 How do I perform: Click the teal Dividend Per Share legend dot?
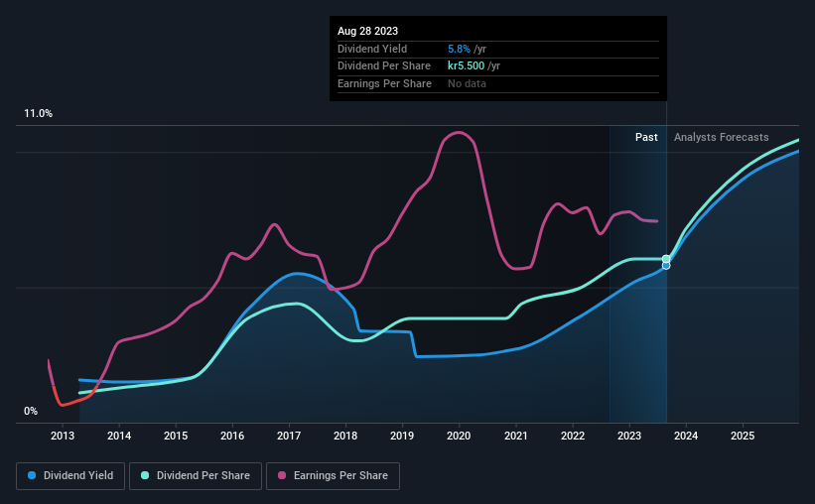[145, 475]
